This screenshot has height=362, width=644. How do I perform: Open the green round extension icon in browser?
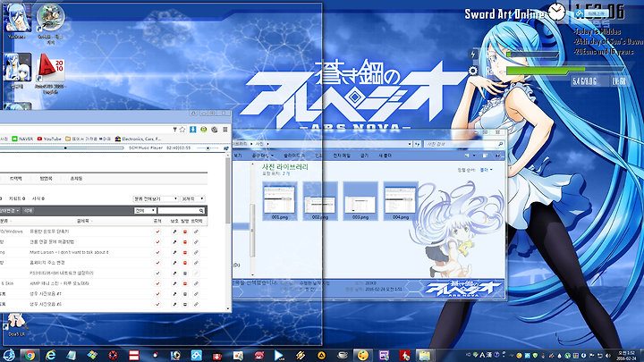click(x=203, y=130)
